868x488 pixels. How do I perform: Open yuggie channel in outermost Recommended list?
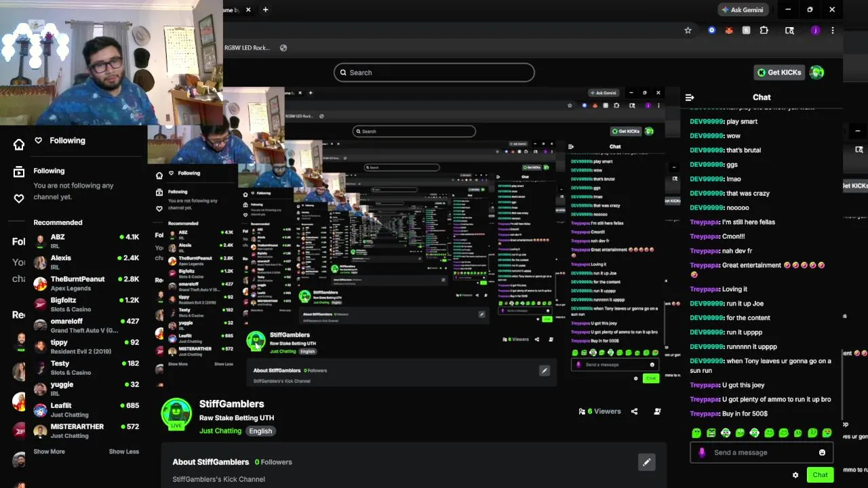[x=86, y=388]
